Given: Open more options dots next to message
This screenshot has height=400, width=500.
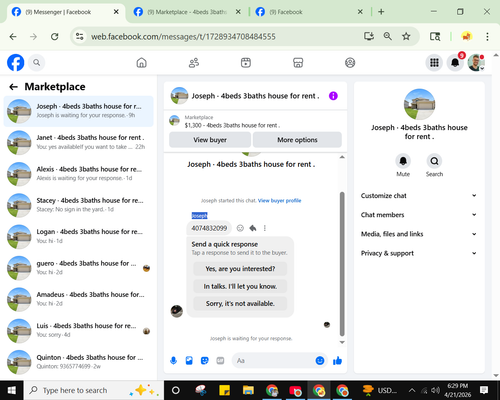Looking at the screenshot, I should coord(265,228).
